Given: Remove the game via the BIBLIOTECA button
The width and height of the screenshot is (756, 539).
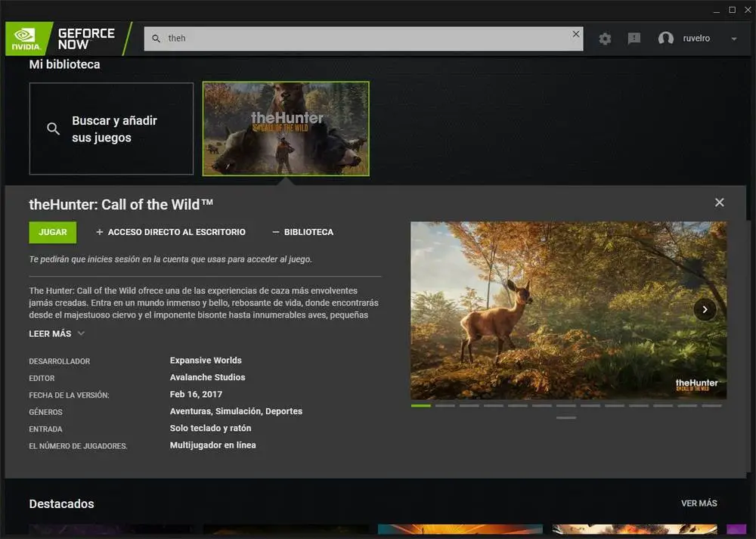Looking at the screenshot, I should click(x=303, y=232).
